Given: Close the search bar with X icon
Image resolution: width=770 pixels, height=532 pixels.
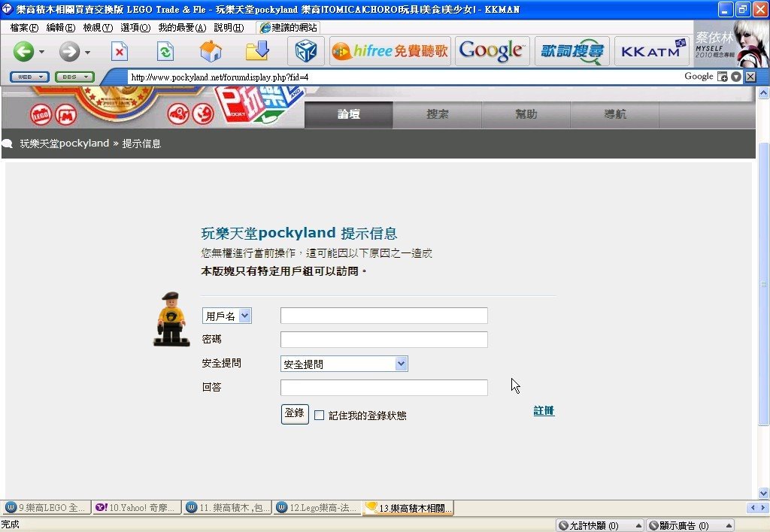Looking at the screenshot, I should tap(750, 77).
